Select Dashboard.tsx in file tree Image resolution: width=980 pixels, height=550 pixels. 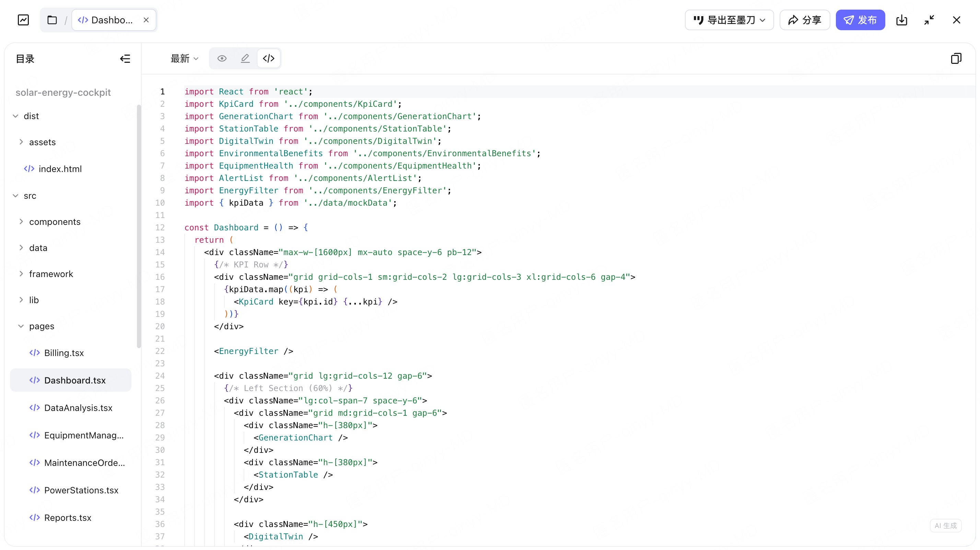[x=71, y=380]
